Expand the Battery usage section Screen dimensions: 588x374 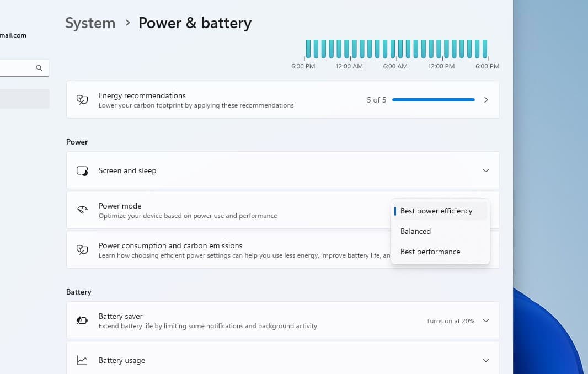486,360
